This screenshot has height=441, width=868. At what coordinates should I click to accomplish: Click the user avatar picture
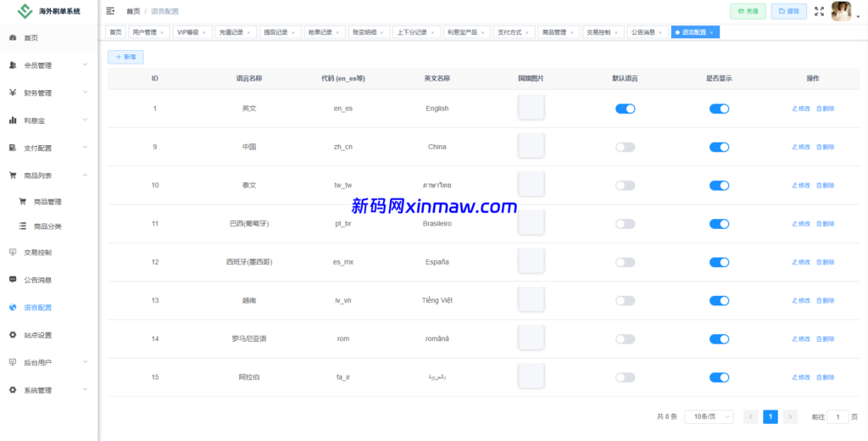(841, 12)
